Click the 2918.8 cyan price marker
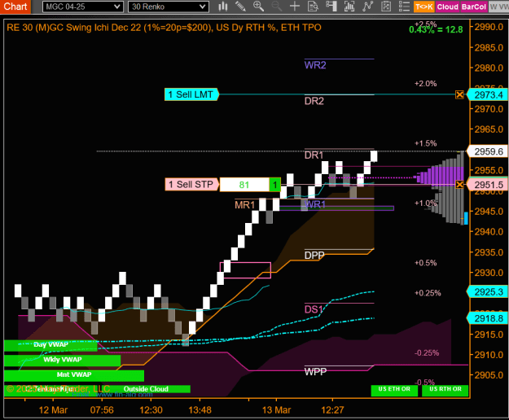Screen dimensions: 509x420 (x=488, y=318)
